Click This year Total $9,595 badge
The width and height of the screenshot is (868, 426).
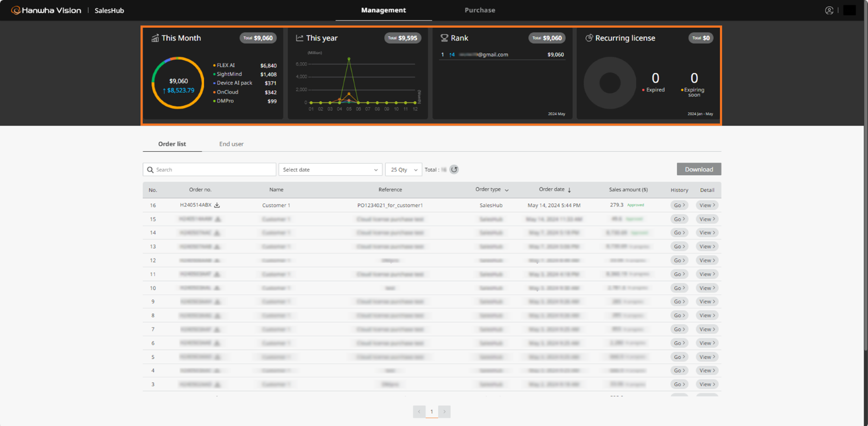(403, 38)
